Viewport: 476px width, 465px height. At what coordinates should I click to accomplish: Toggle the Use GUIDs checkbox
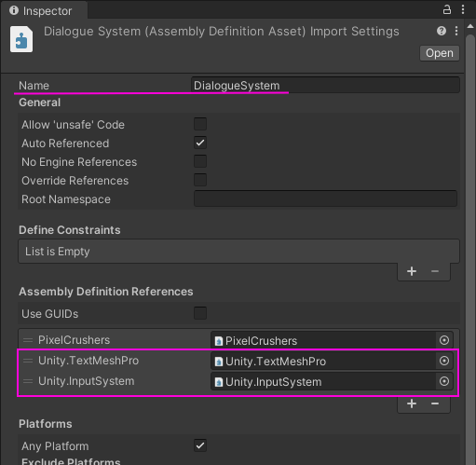(200, 313)
